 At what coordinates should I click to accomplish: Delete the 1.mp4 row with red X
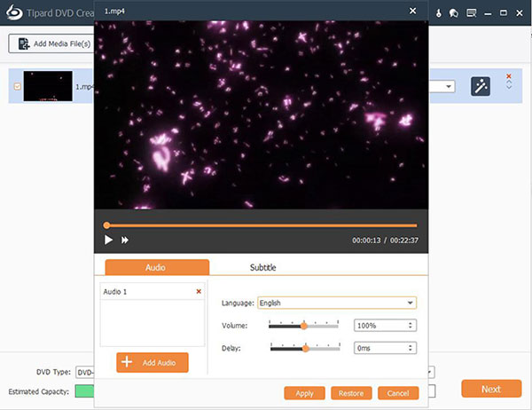coord(509,77)
